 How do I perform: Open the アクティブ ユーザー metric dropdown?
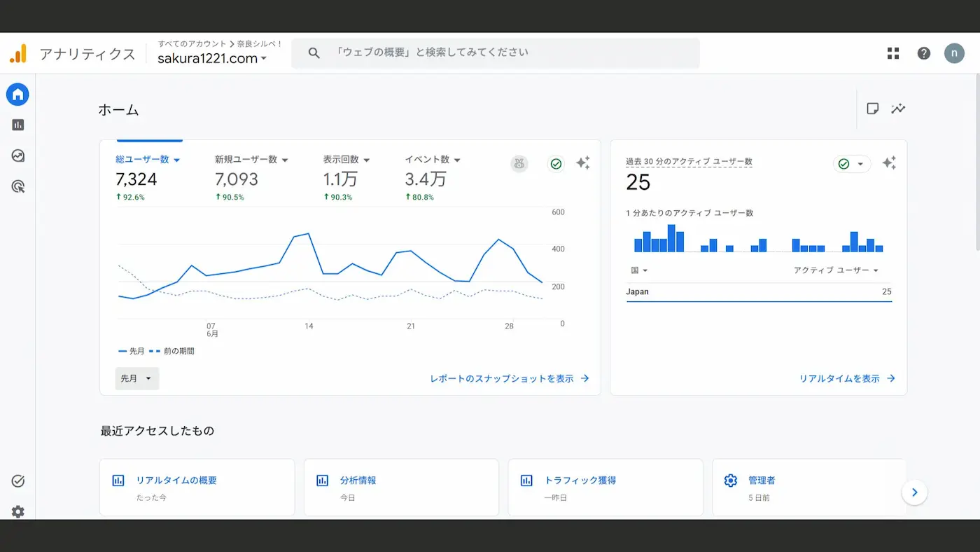click(x=836, y=270)
